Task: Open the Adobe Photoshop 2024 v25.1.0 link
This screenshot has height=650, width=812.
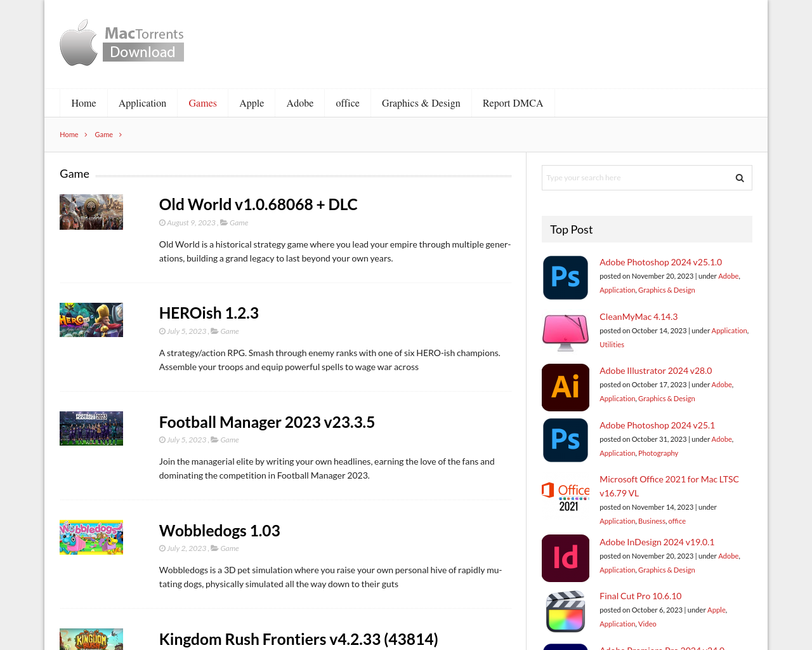Action: (x=660, y=262)
